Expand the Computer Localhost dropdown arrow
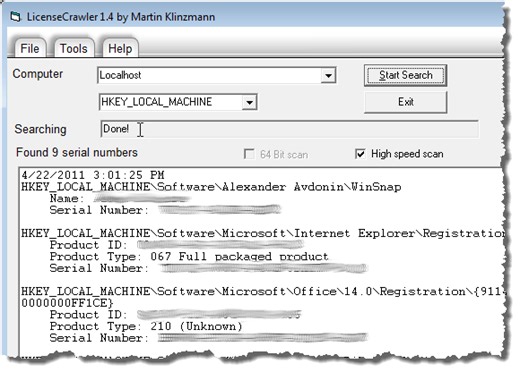The width and height of the screenshot is (520, 372). pyautogui.click(x=328, y=76)
